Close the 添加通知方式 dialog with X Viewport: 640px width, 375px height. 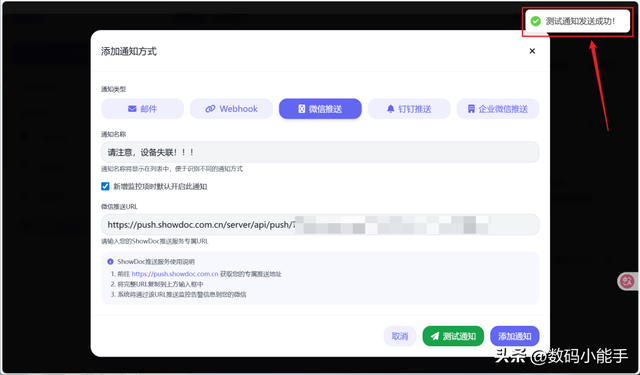(532, 51)
